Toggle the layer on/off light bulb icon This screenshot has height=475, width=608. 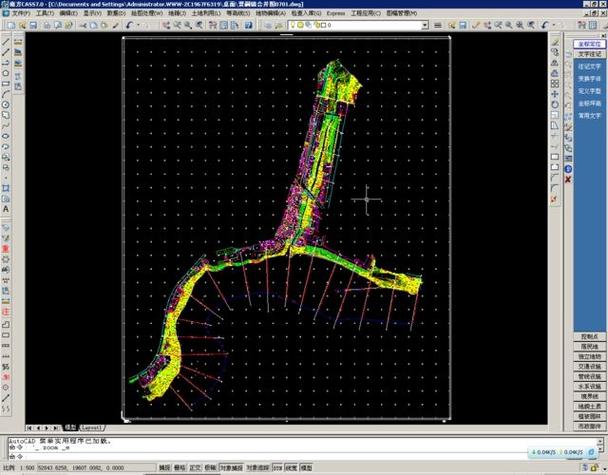coord(293,25)
